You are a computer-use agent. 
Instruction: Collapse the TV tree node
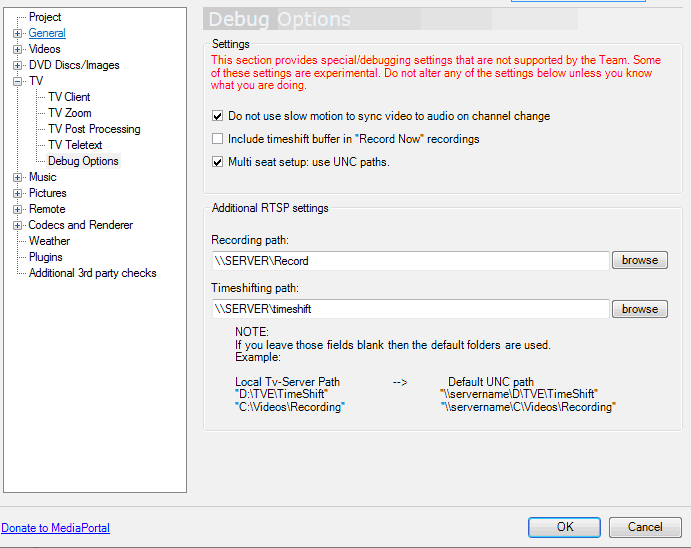click(x=18, y=81)
